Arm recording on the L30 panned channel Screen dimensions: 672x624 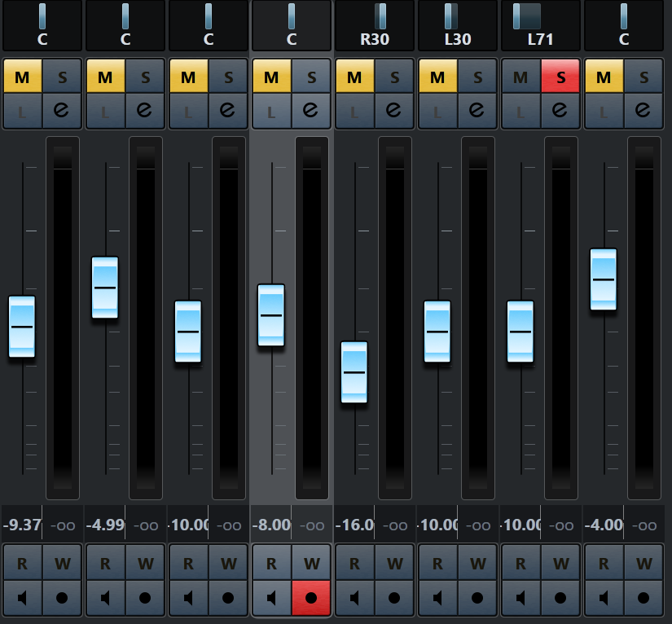click(477, 597)
